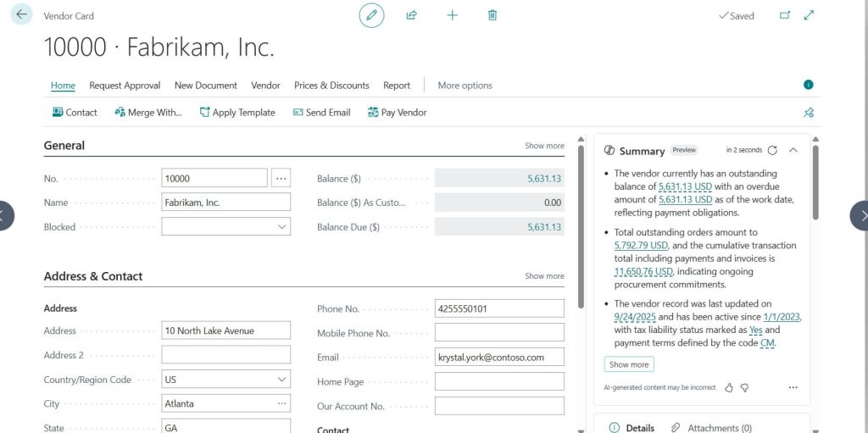Click More options
Viewport: 868px width, 433px height.
coord(465,86)
